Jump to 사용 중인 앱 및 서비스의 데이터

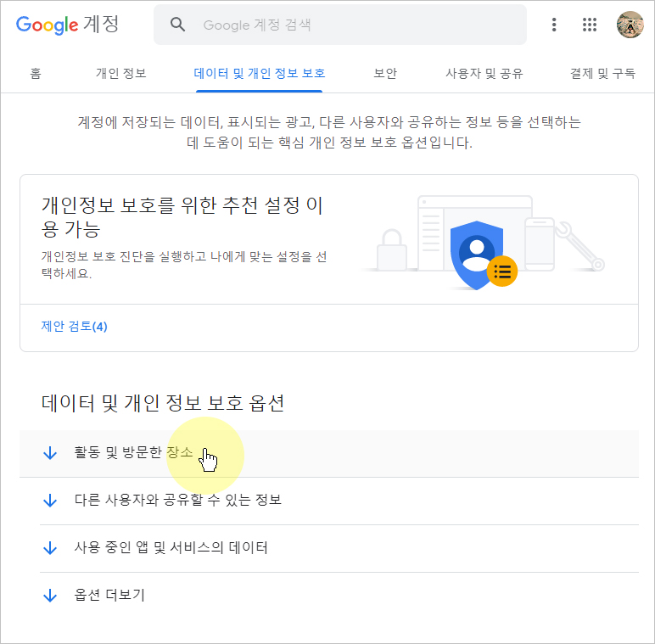click(329, 548)
